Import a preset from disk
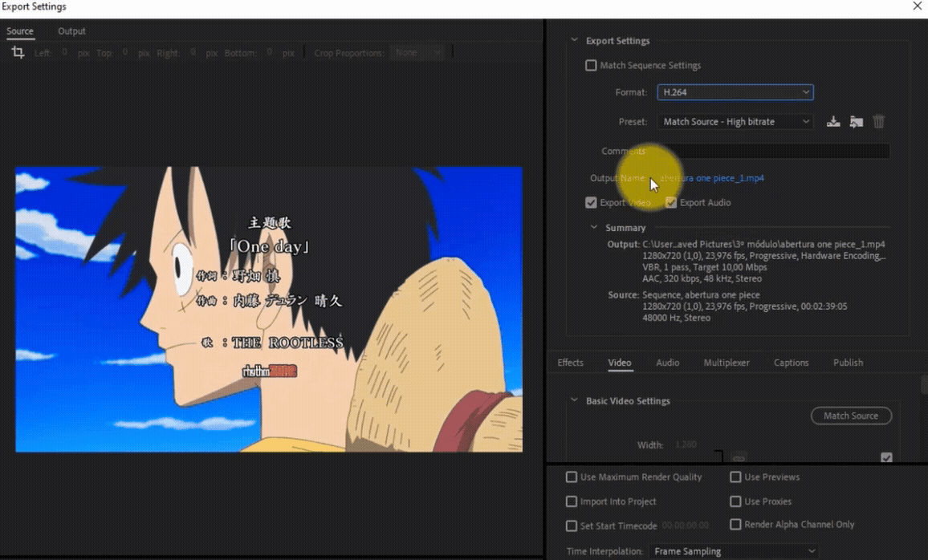 click(x=856, y=121)
